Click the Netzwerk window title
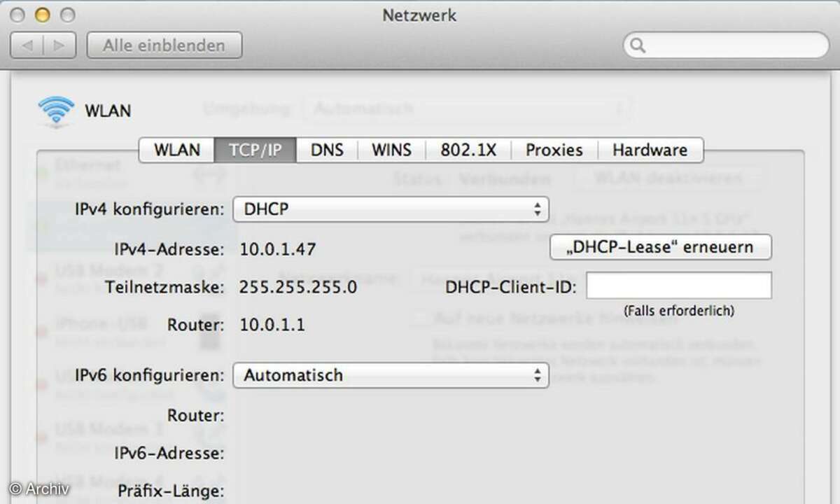840x504 pixels. 420,15
